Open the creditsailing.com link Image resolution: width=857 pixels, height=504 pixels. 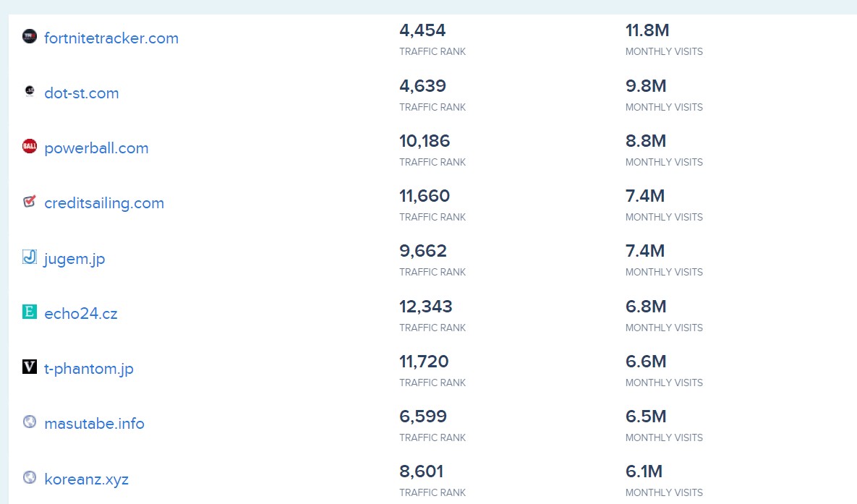pyautogui.click(x=104, y=203)
